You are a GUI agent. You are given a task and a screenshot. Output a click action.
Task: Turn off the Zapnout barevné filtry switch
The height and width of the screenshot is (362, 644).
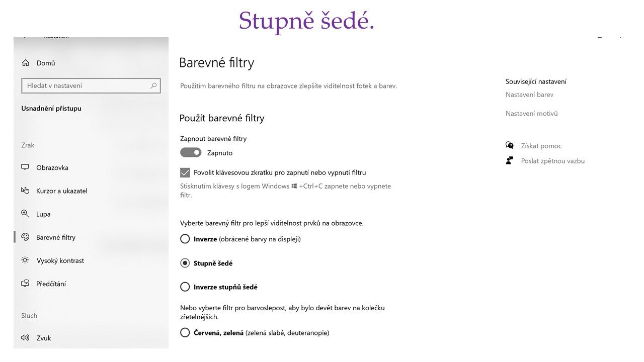coord(191,152)
